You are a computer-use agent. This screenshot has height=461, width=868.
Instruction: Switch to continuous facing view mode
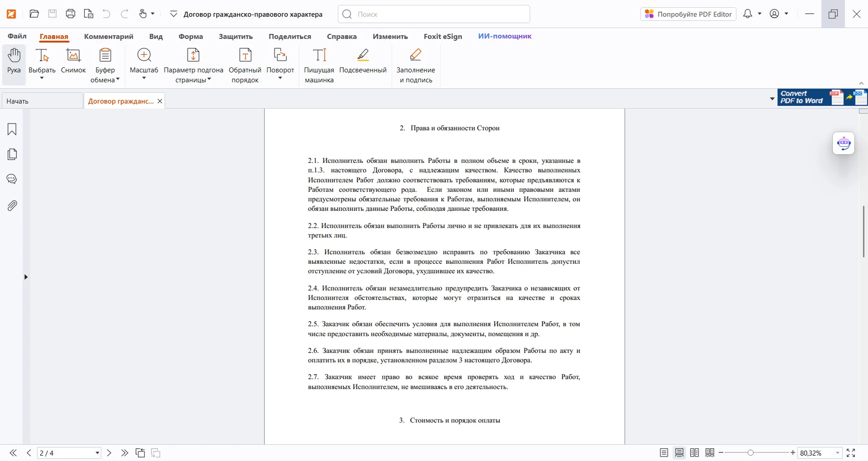click(710, 453)
